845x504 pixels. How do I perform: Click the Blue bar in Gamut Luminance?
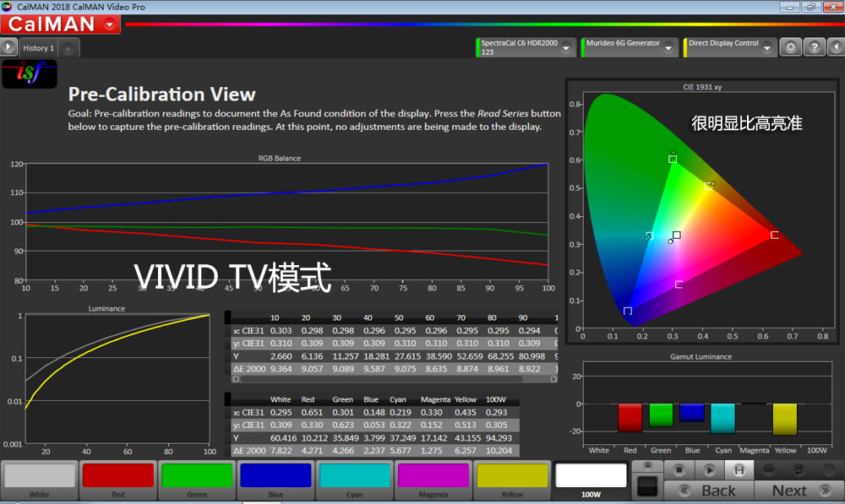692,413
